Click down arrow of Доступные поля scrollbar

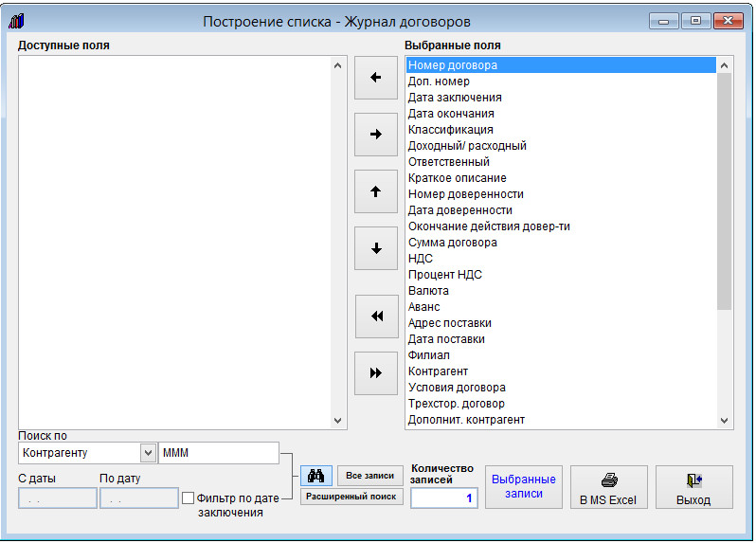tap(337, 421)
